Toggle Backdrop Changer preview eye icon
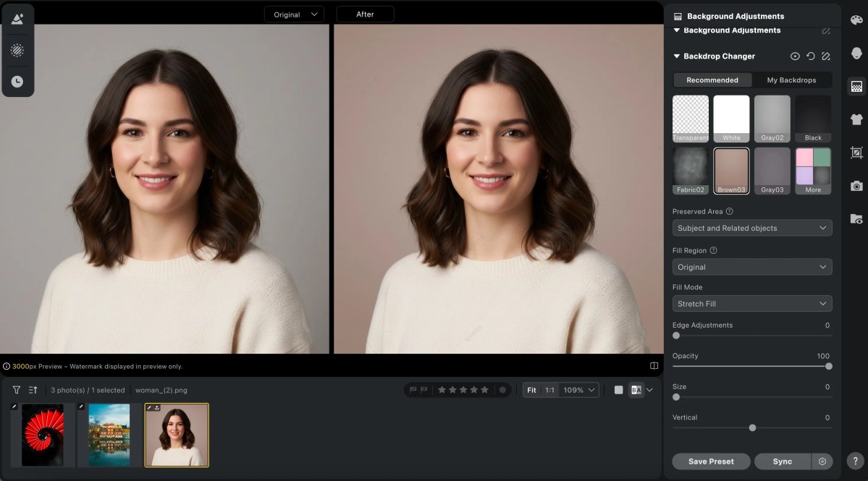This screenshot has height=481, width=868. pos(794,56)
